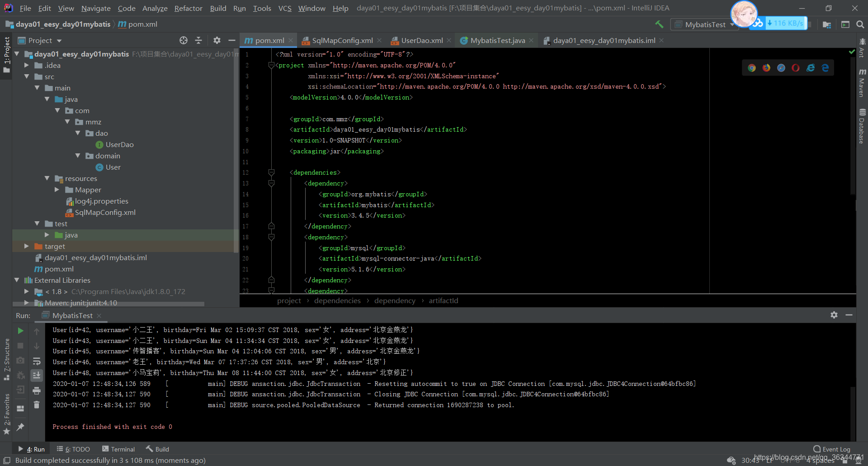
Task: Expand the Mapper folder
Action: [57, 190]
